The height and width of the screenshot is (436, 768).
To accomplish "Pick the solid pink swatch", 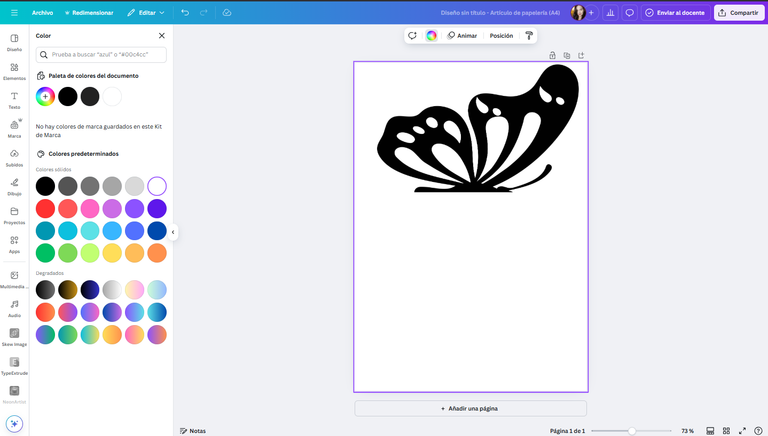I will click(90, 209).
